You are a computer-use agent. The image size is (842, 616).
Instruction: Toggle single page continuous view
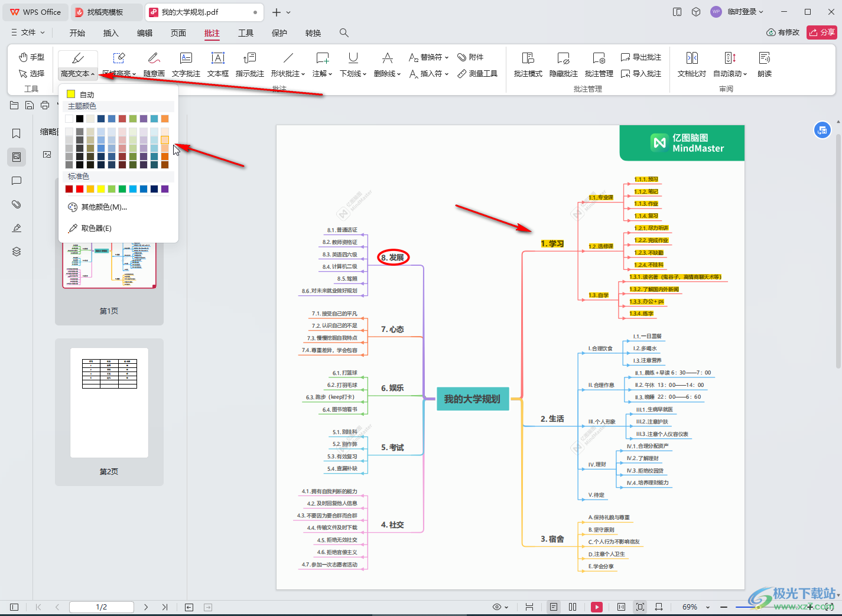click(x=553, y=607)
